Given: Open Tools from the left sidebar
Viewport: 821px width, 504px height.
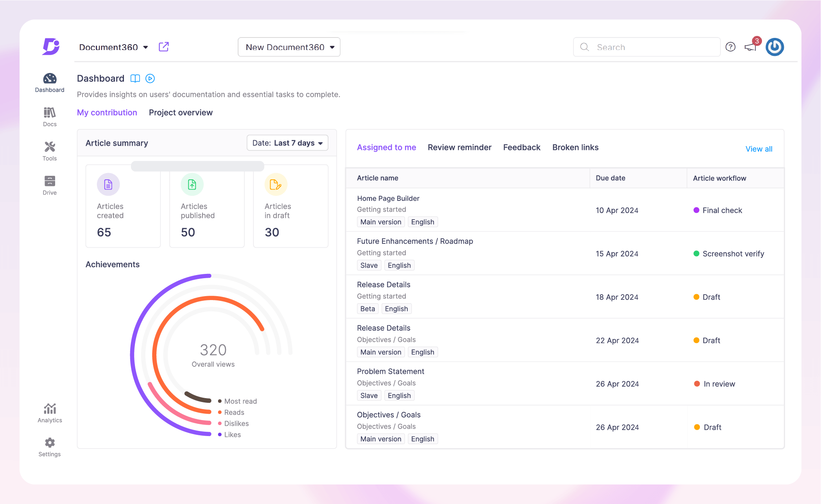Looking at the screenshot, I should click(50, 150).
